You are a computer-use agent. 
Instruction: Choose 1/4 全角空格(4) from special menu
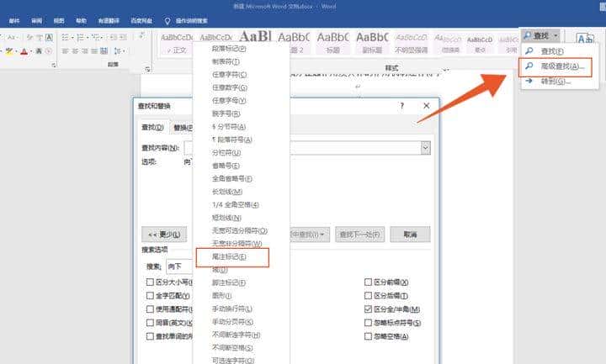point(236,204)
